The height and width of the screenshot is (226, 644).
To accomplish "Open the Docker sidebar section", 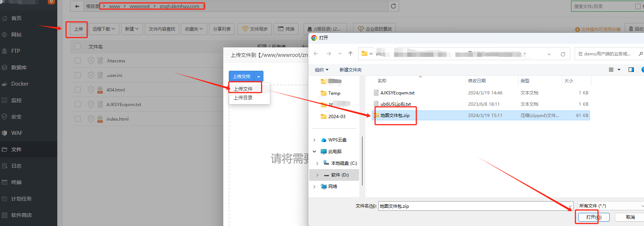I will click(20, 84).
